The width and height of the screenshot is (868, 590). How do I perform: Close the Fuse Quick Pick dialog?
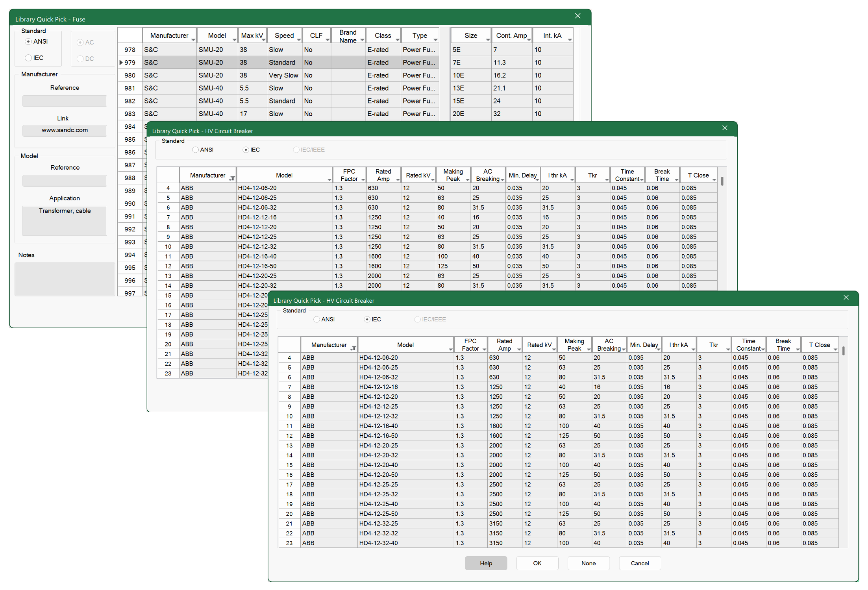coord(577,16)
